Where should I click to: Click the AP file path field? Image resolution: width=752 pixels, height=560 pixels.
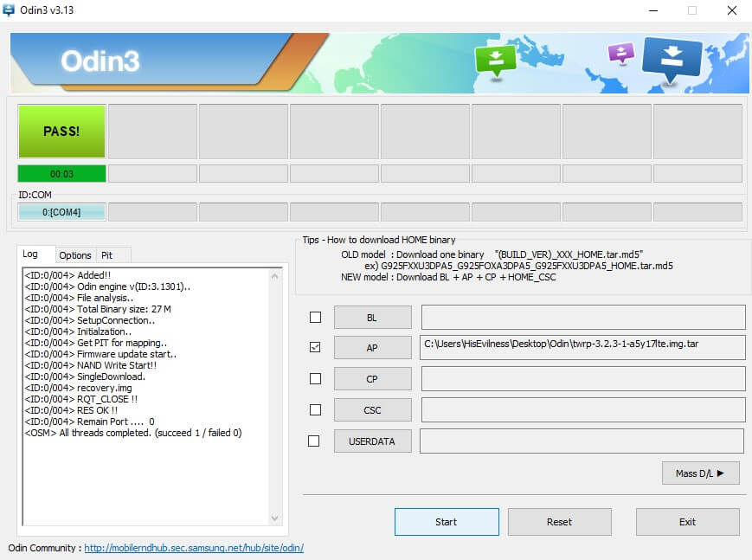582,347
